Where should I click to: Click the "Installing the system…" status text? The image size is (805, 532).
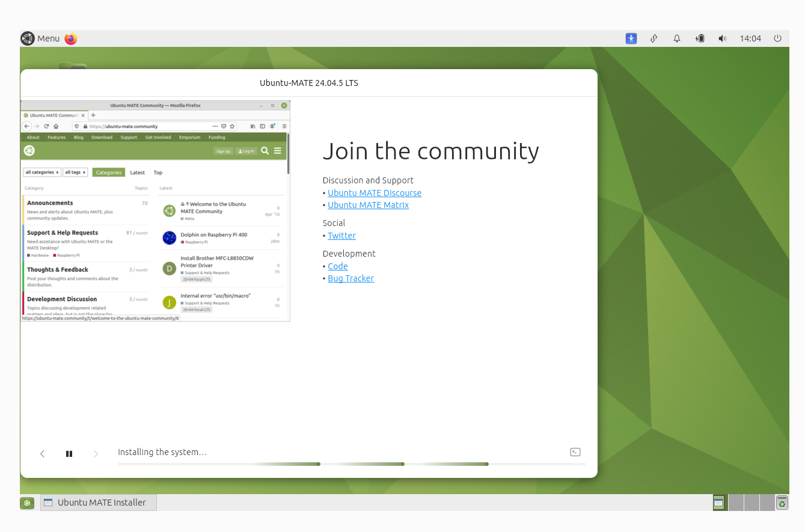point(162,452)
